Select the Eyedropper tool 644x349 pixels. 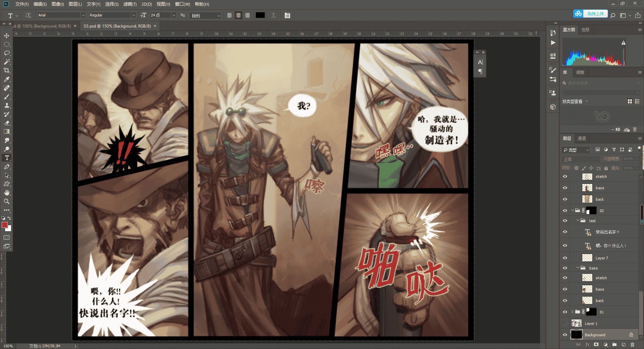coord(7,79)
